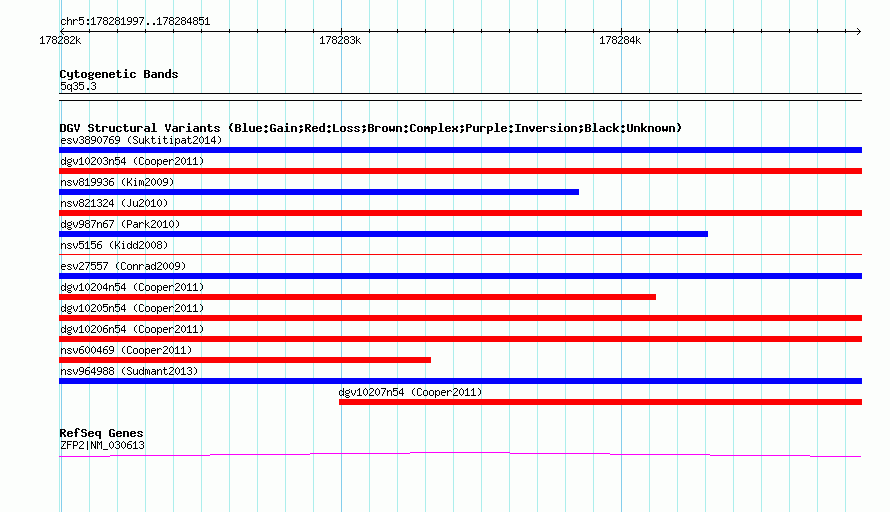The width and height of the screenshot is (890, 512).
Task: Click the dgv10203n54 (Cooper2011) label
Action: [132, 161]
